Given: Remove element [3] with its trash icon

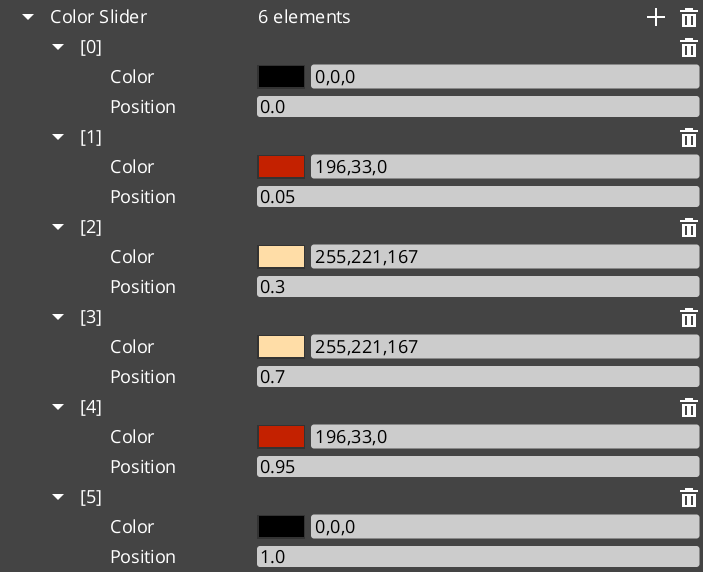Looking at the screenshot, I should click(x=689, y=317).
